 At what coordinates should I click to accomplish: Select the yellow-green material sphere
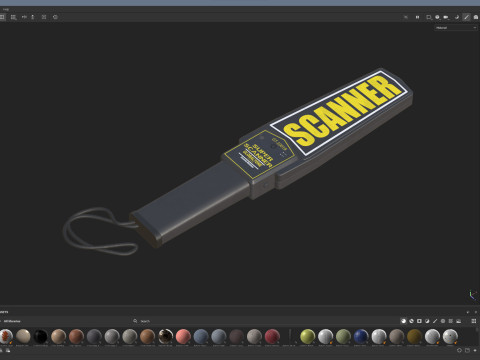coord(308,336)
